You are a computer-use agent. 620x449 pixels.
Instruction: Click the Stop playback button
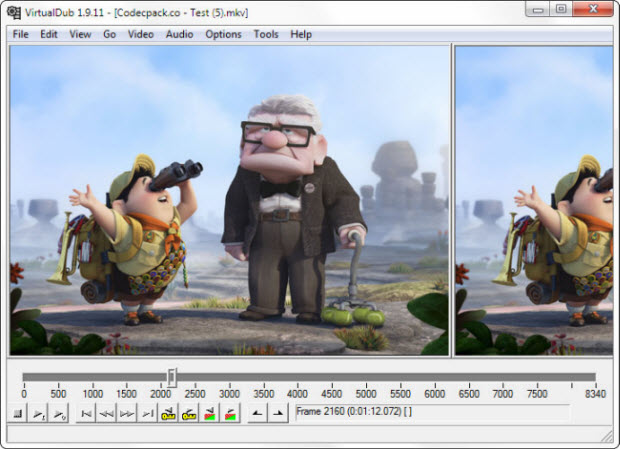pos(17,413)
